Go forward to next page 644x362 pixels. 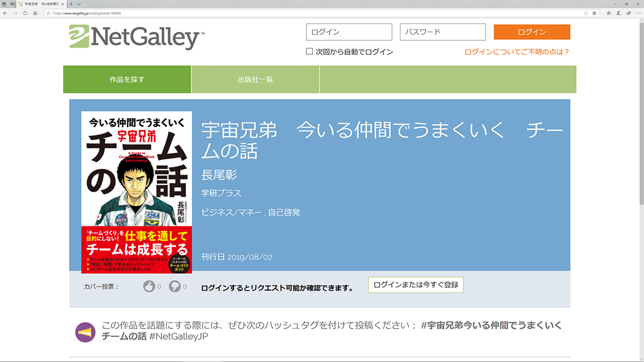click(x=15, y=13)
